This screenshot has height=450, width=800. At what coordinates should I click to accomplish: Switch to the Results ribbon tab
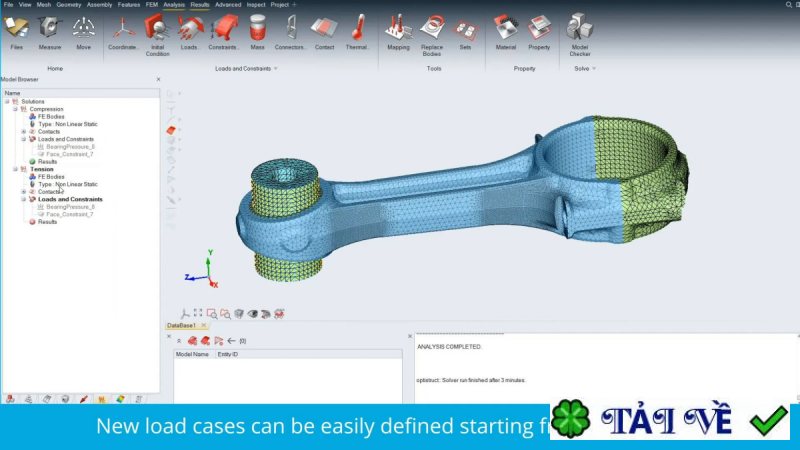tap(199, 5)
